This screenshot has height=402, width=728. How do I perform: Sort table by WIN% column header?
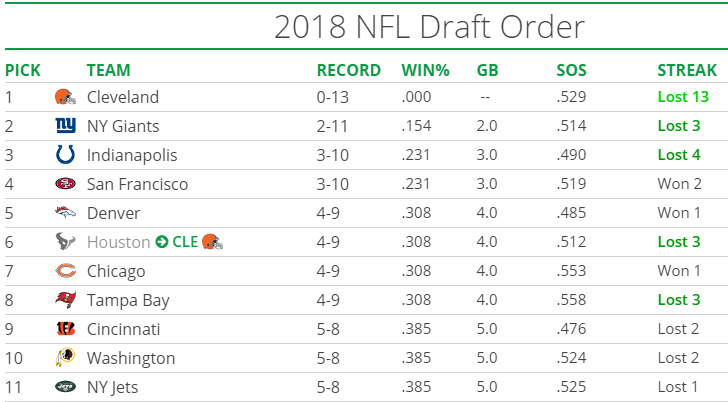425,70
